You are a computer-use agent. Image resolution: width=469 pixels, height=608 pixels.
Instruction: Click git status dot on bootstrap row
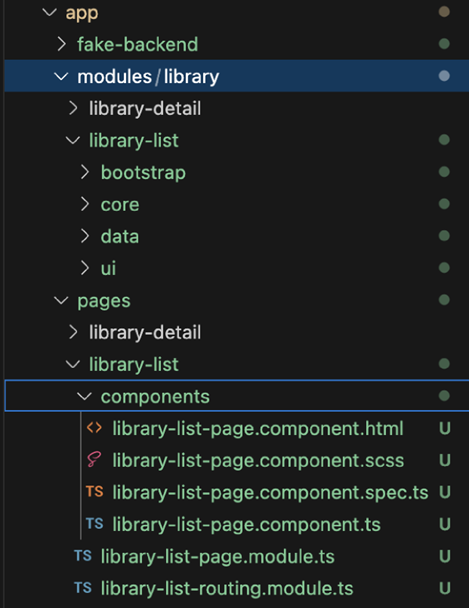pyautogui.click(x=444, y=172)
